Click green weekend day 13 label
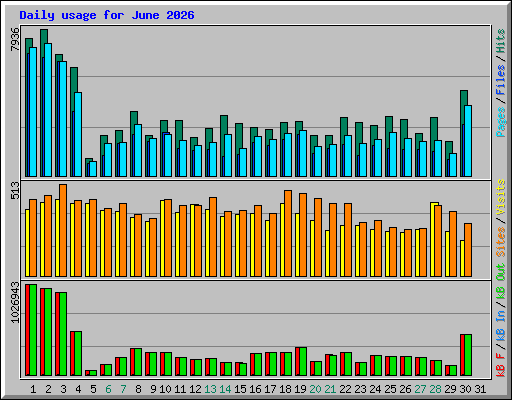The height and width of the screenshot is (400, 512). pyautogui.click(x=210, y=389)
